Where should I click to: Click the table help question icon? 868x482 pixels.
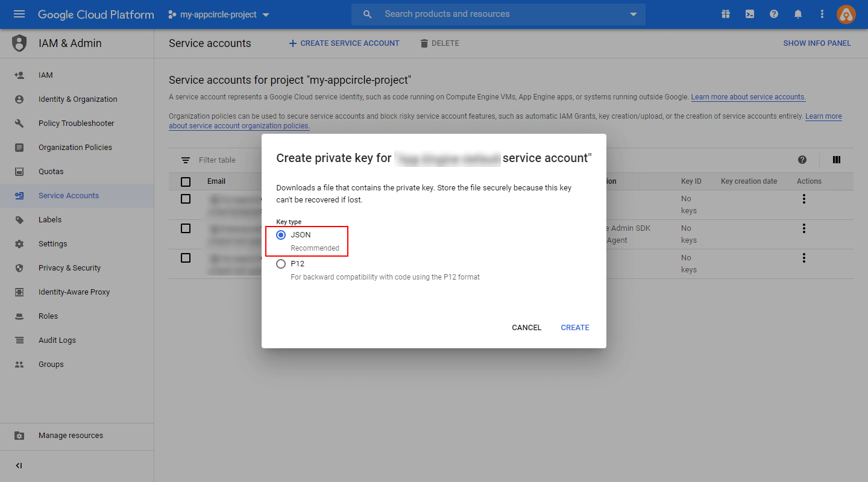(802, 160)
